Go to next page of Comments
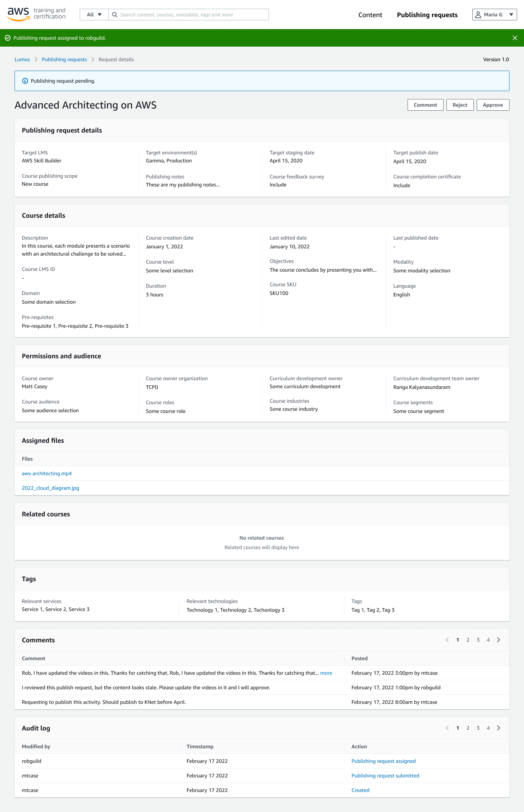Viewport: 524px width, 812px height. [499, 640]
